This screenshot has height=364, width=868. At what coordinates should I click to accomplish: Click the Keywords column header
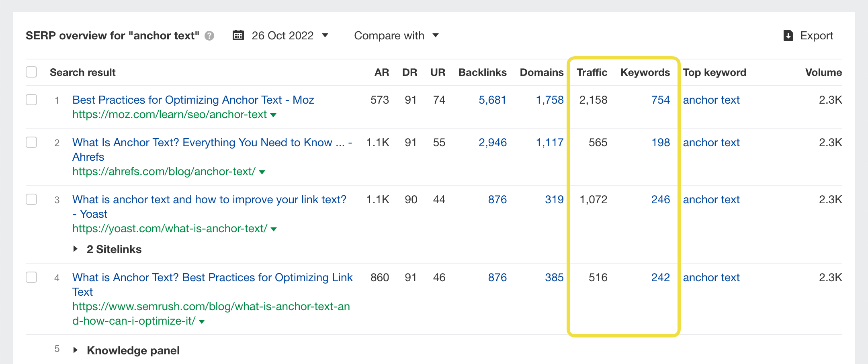pyautogui.click(x=645, y=72)
